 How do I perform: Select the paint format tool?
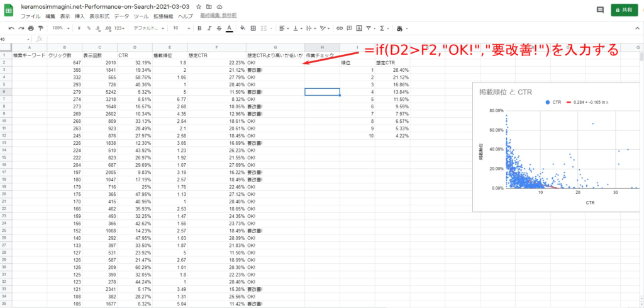pyautogui.click(x=40, y=28)
